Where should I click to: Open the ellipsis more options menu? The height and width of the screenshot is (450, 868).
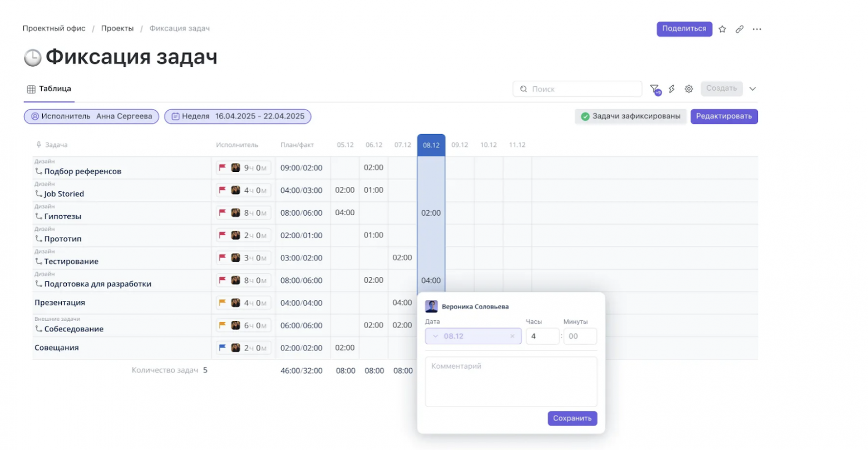coord(757,29)
